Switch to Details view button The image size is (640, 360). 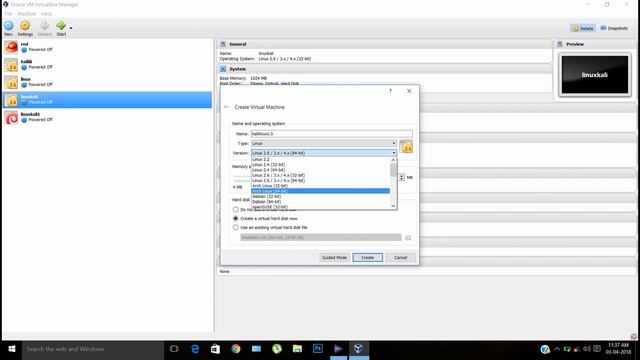click(x=582, y=28)
